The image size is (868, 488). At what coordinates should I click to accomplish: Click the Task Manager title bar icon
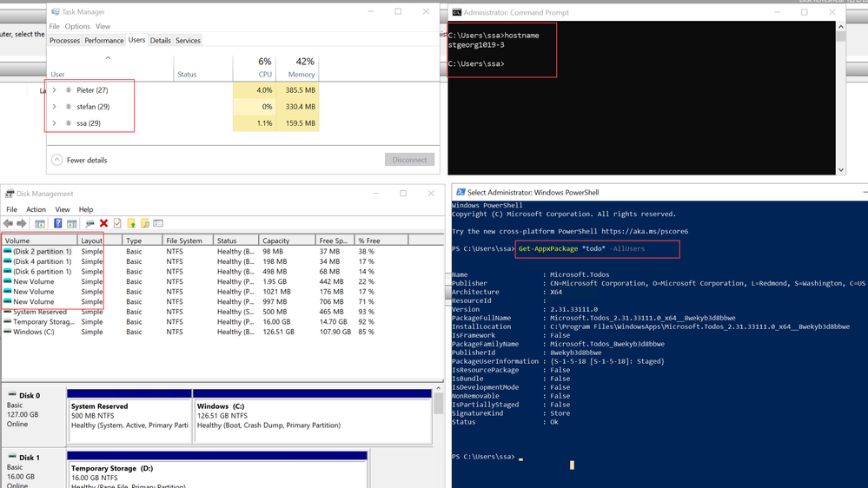click(56, 11)
